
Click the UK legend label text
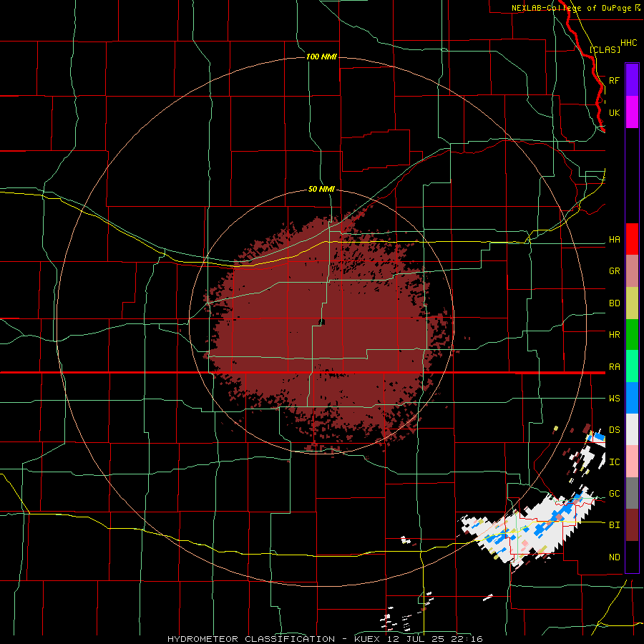[614, 112]
